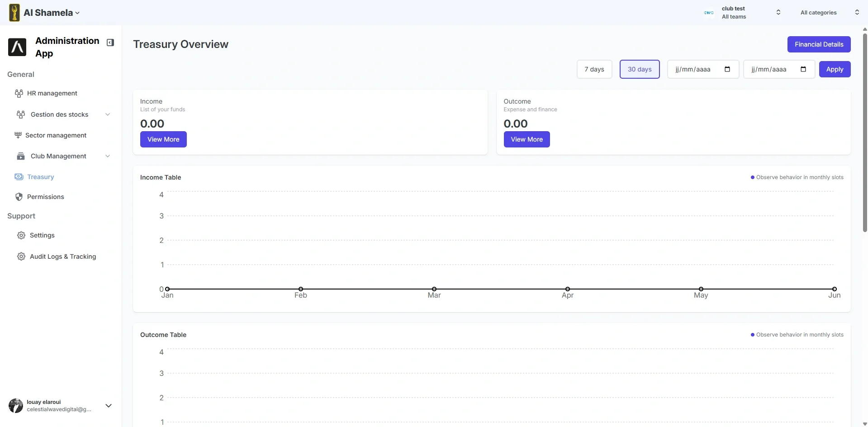
Task: Click View More under Outcome
Action: point(527,139)
